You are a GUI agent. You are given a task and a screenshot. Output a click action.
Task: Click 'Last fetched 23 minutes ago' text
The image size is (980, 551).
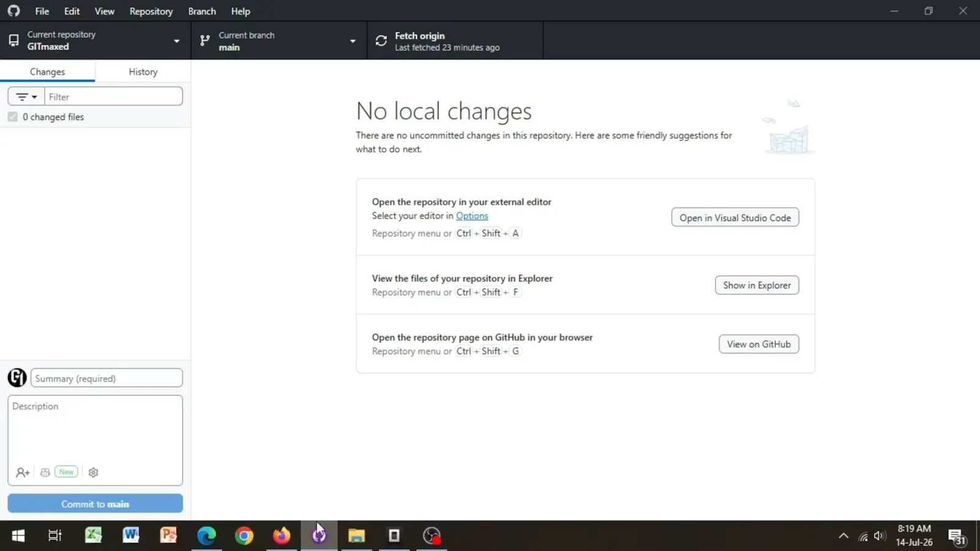[447, 47]
